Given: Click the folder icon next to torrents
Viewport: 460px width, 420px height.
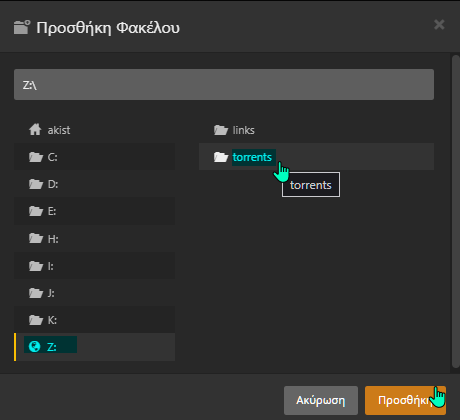Looking at the screenshot, I should point(221,157).
